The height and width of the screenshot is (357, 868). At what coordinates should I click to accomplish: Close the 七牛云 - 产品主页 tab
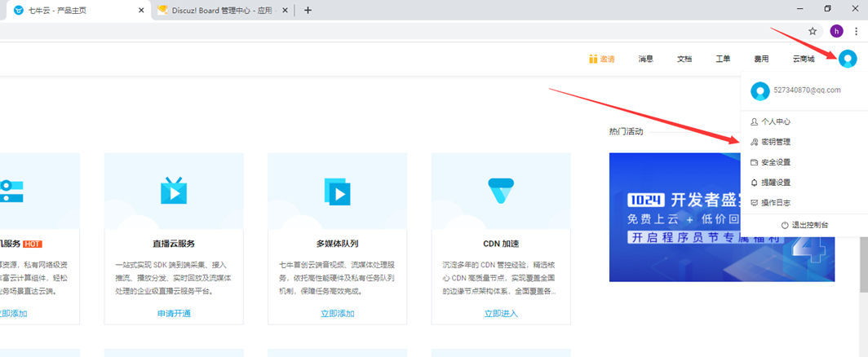coord(141,10)
